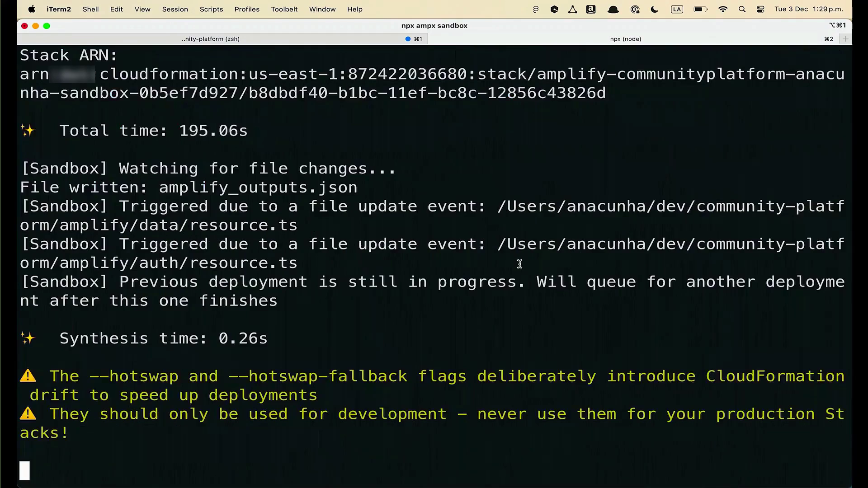This screenshot has width=868, height=488.
Task: Click the 'orm/amplify/auth/resource.ts' path text
Action: click(159, 263)
